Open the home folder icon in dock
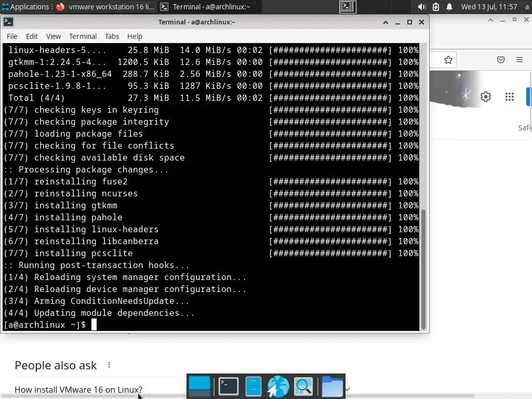The height and width of the screenshot is (399, 532). tap(332, 387)
